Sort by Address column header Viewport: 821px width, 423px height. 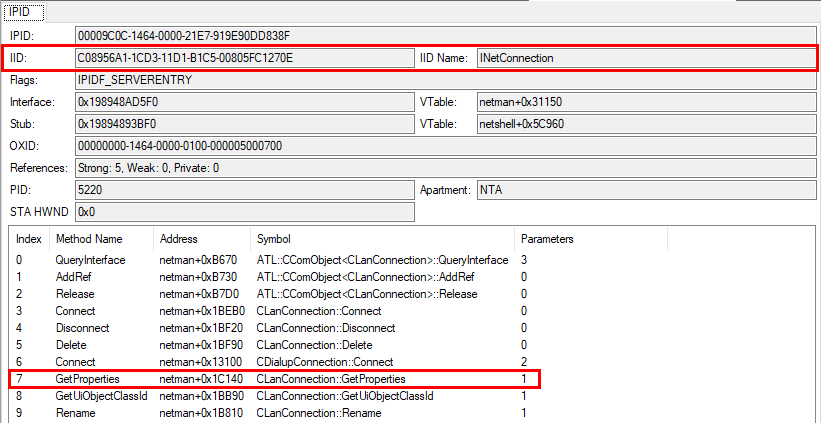178,240
